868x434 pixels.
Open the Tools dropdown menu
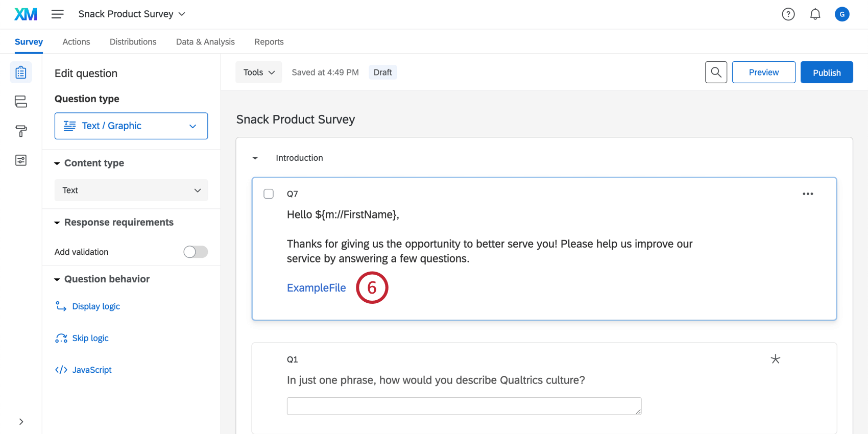[259, 73]
